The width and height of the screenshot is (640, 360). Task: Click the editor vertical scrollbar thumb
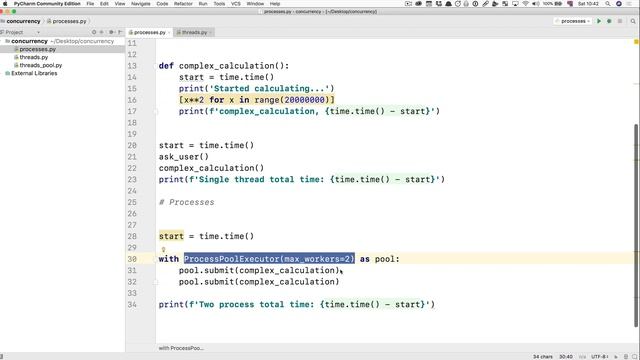636,224
